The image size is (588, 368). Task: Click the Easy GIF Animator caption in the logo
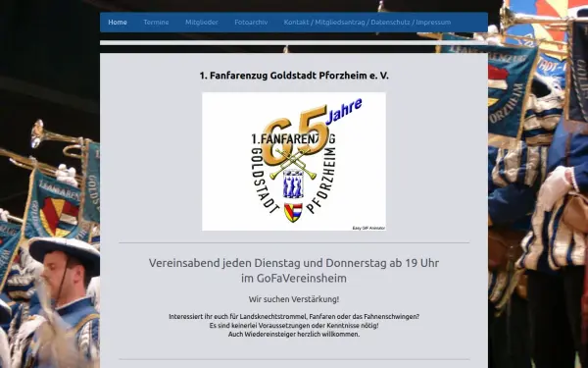(x=368, y=228)
